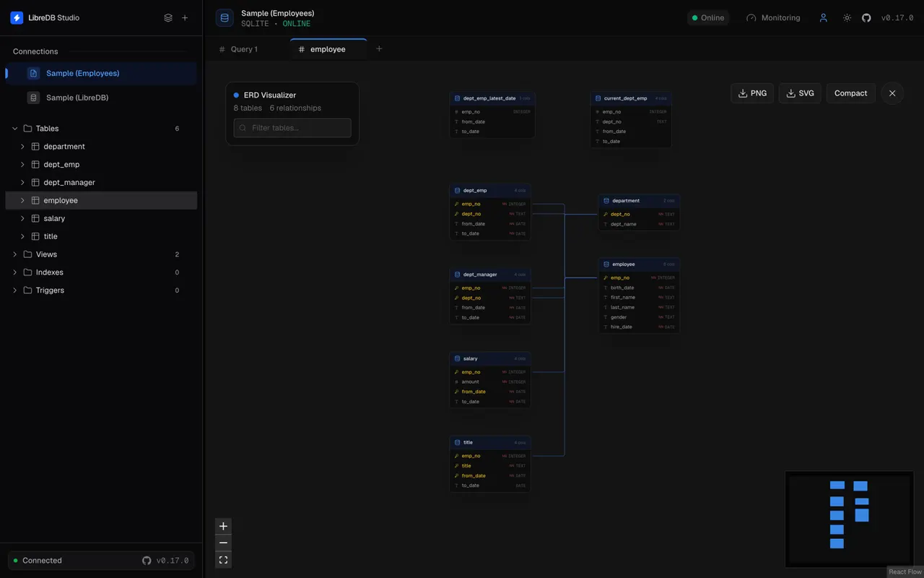Select Sample (LibreDB) connection

pyautogui.click(x=101, y=98)
